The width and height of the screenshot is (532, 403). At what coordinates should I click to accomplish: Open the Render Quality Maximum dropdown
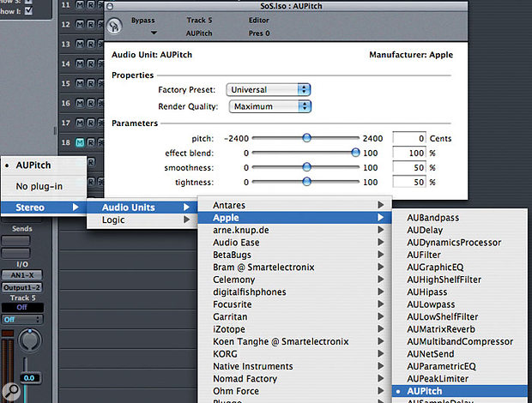[x=270, y=106]
